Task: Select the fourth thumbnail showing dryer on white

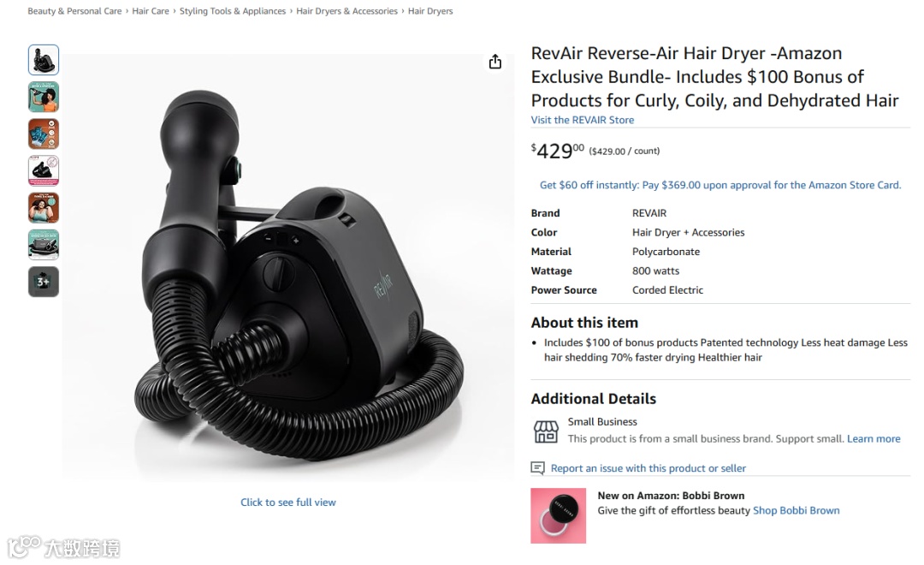Action: point(44,171)
